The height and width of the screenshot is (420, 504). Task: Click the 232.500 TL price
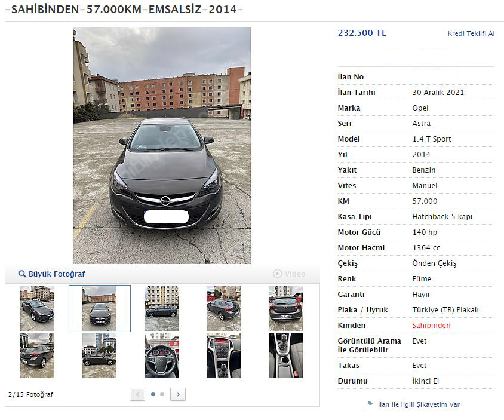[362, 33]
